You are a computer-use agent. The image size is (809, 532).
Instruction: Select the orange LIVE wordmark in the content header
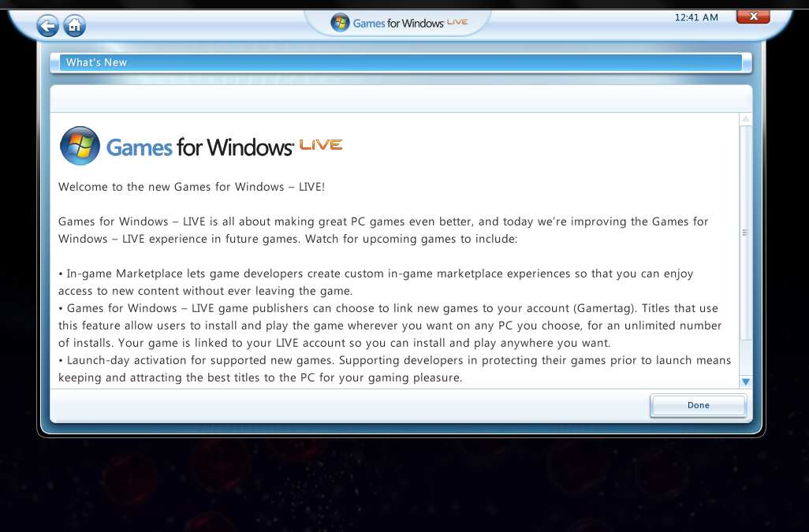pos(321,144)
